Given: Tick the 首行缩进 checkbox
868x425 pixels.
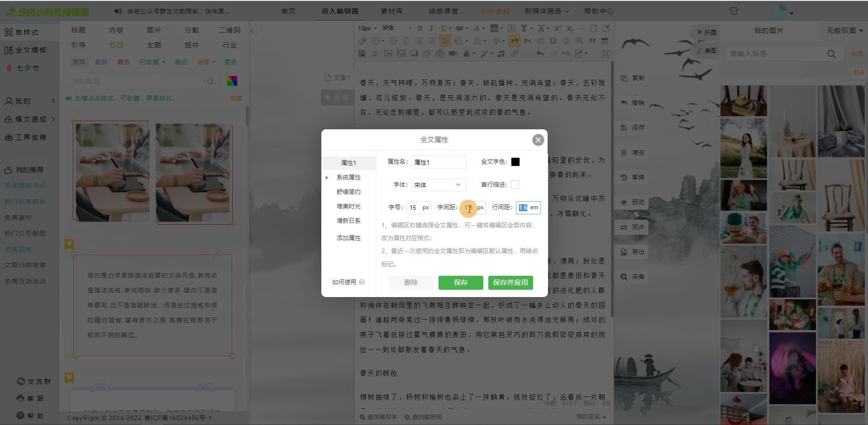Looking at the screenshot, I should tap(515, 184).
